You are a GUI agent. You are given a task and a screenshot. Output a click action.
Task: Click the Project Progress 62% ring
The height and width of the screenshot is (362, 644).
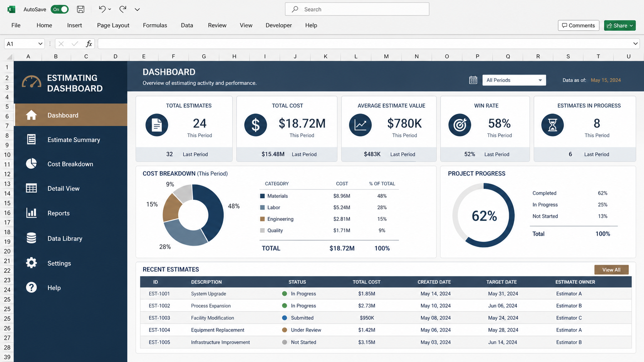[483, 215]
